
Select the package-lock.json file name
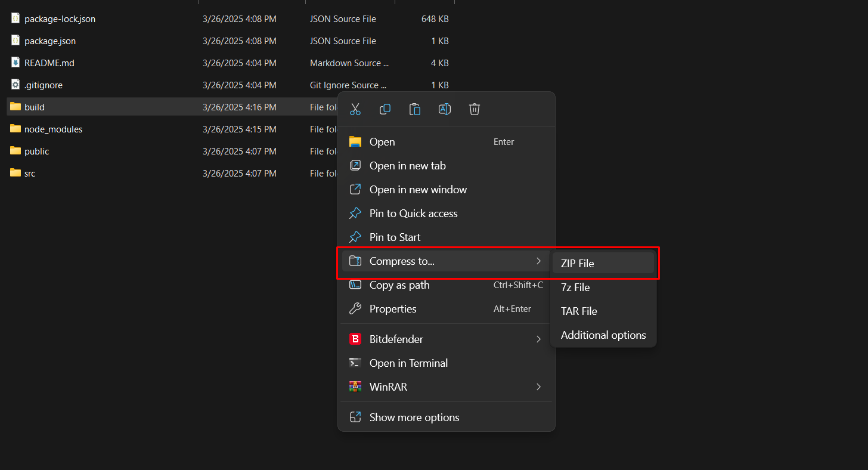point(60,19)
